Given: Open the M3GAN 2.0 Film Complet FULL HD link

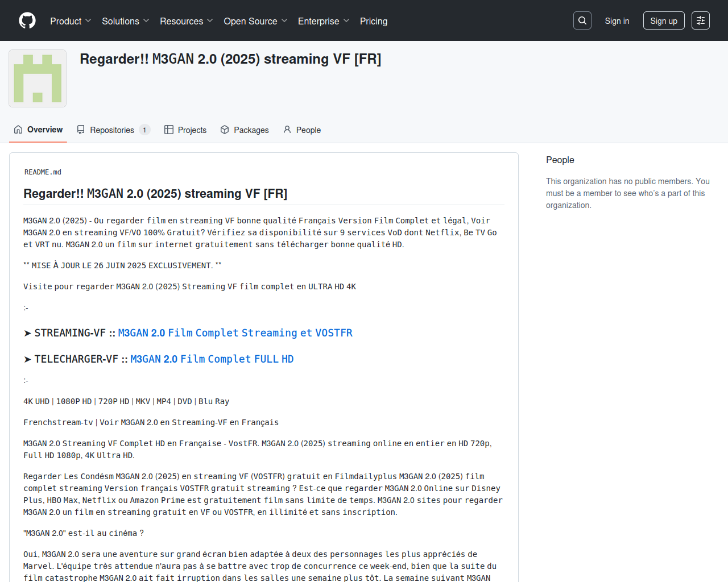Looking at the screenshot, I should point(212,359).
